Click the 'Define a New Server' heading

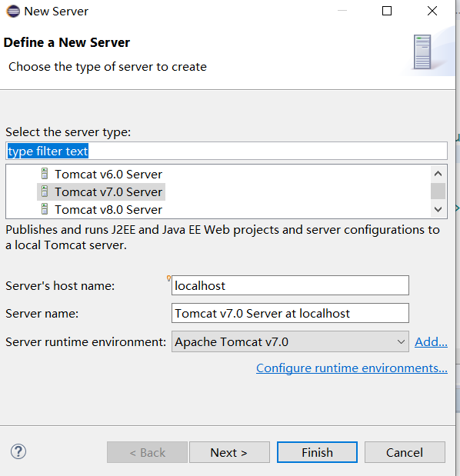point(67,42)
